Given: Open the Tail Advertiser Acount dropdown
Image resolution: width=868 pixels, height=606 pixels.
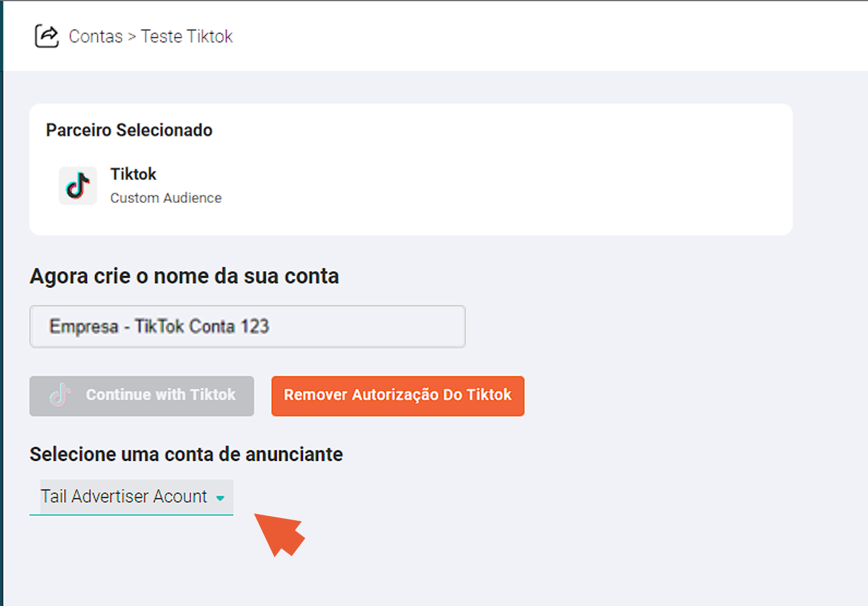Looking at the screenshot, I should pyautogui.click(x=131, y=497).
